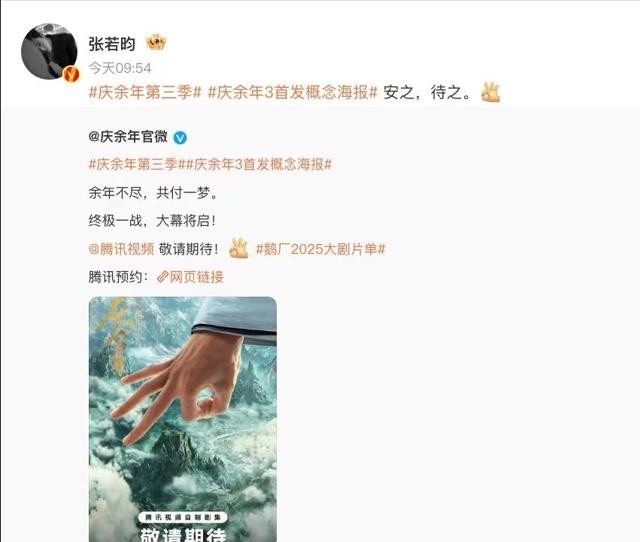Click the hand emoji after 敬请期待
The width and height of the screenshot is (640, 542).
[239, 248]
